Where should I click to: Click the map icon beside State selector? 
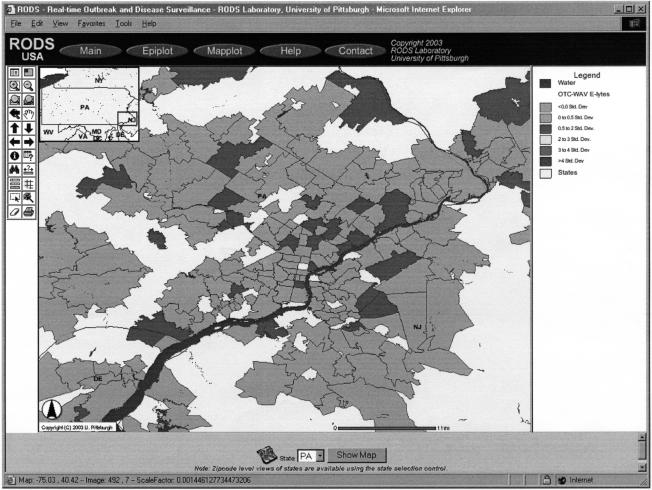[267, 455]
